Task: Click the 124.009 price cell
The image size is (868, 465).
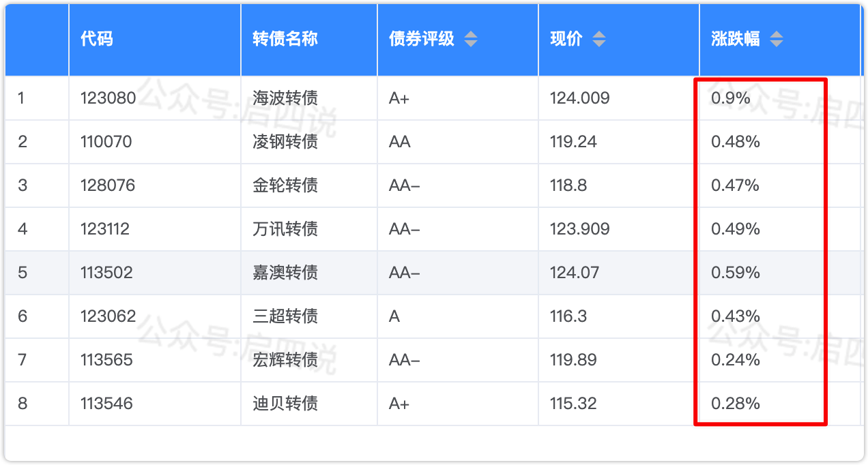Action: click(x=579, y=98)
